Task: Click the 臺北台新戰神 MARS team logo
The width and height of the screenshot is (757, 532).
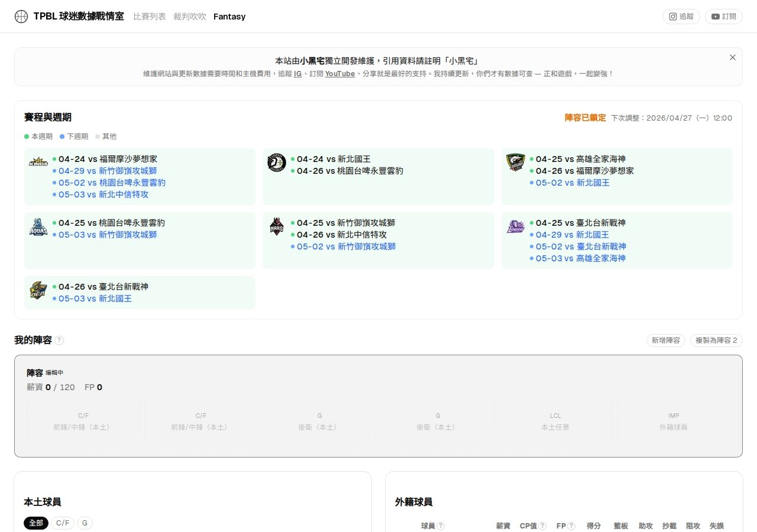Action: 276,226
